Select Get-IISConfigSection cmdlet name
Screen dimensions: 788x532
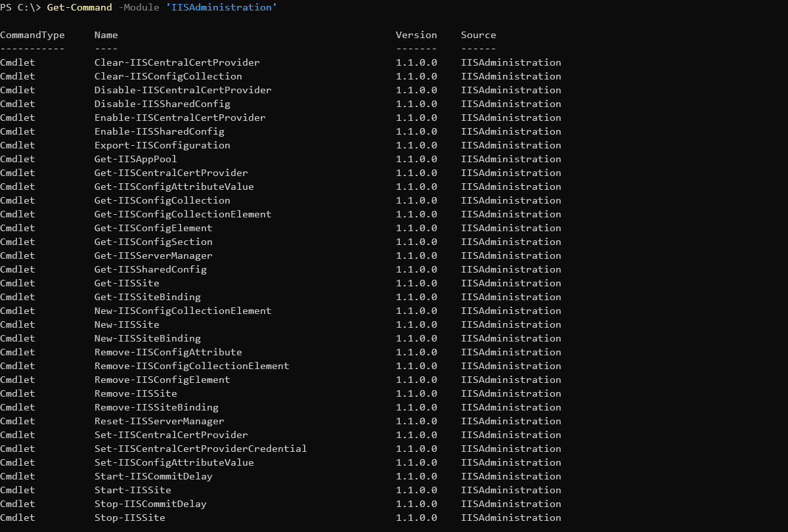tap(154, 242)
